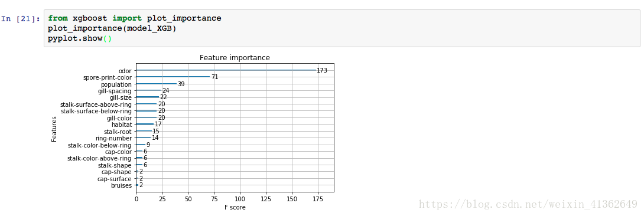Click the odor bar labeled 173

[226, 70]
